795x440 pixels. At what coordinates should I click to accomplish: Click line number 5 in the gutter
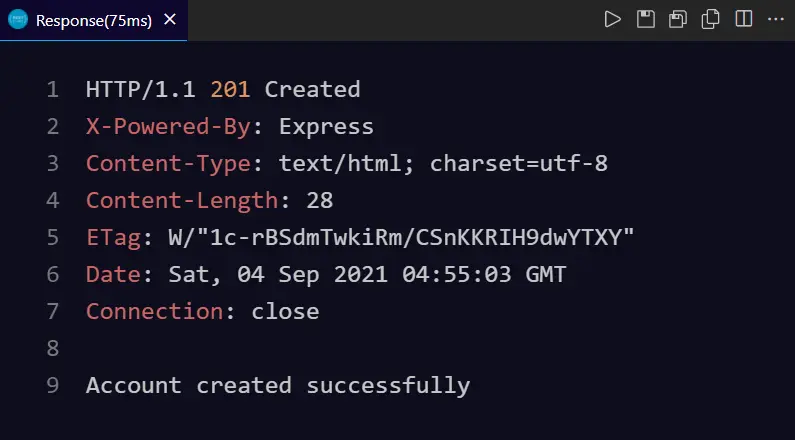point(52,238)
